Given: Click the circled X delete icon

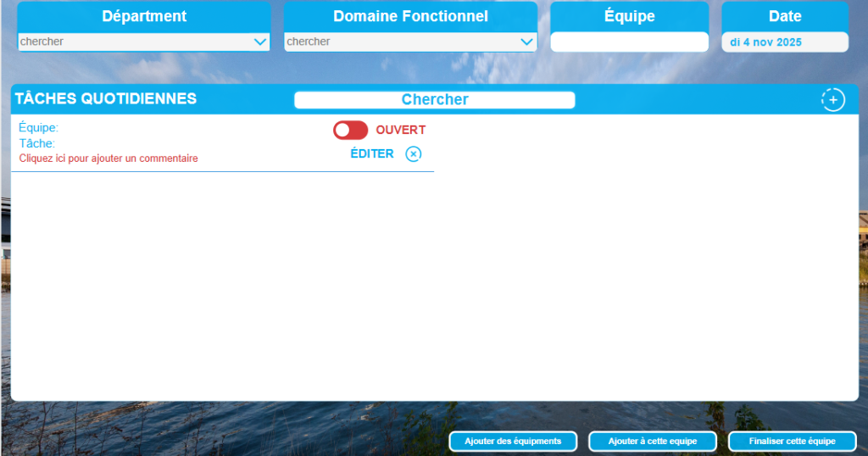Looking at the screenshot, I should [413, 153].
